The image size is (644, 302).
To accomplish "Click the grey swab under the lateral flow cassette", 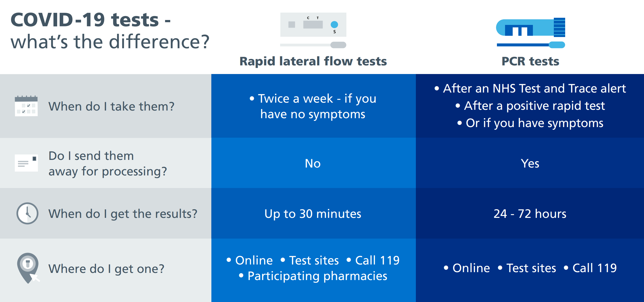I will [313, 45].
